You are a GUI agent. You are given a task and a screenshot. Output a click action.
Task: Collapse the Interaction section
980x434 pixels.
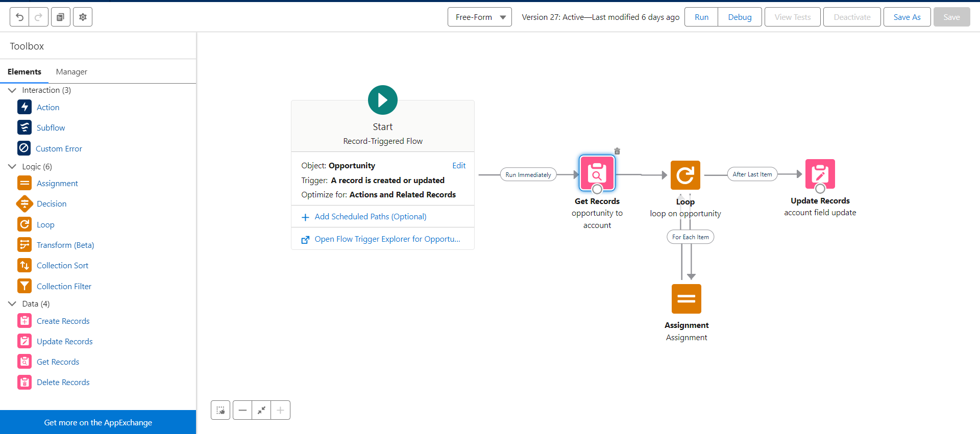click(x=12, y=90)
